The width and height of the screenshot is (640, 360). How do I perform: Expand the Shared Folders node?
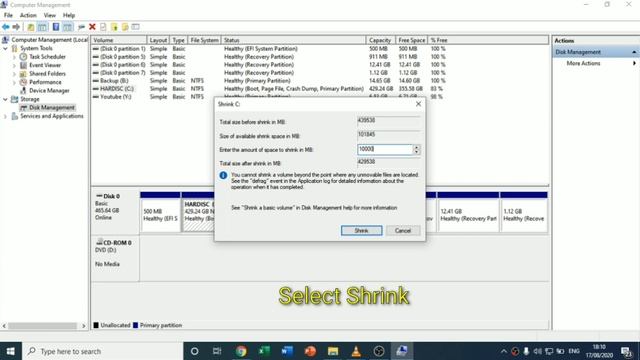click(x=15, y=74)
